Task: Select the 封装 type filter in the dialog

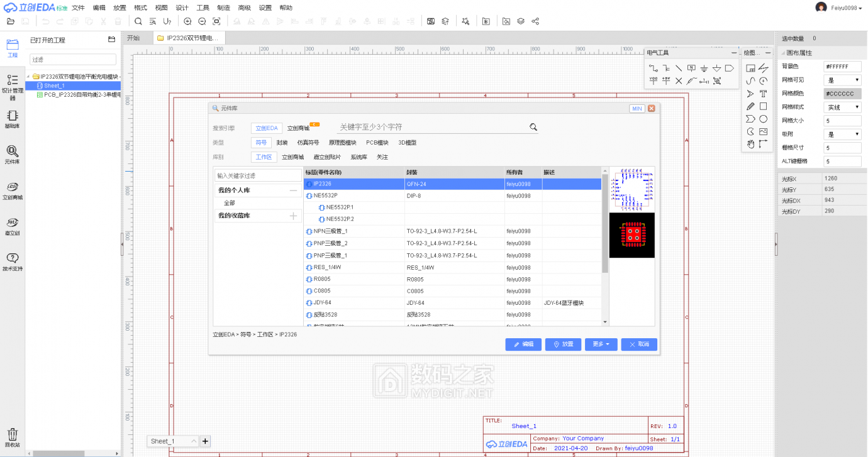Action: (x=282, y=142)
